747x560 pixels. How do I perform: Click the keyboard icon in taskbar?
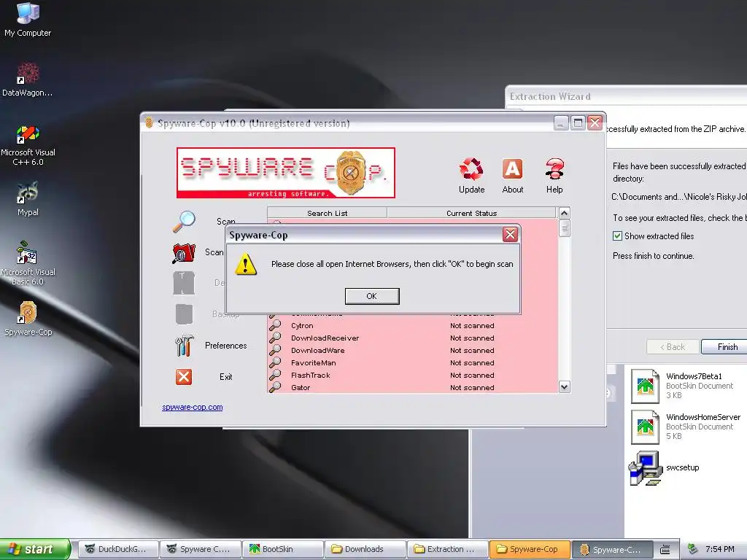[x=665, y=550]
